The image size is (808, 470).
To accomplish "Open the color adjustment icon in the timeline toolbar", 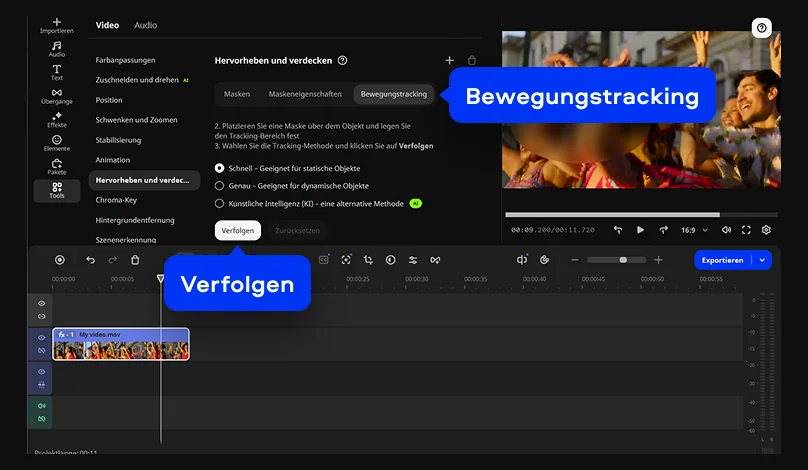I will [391, 260].
